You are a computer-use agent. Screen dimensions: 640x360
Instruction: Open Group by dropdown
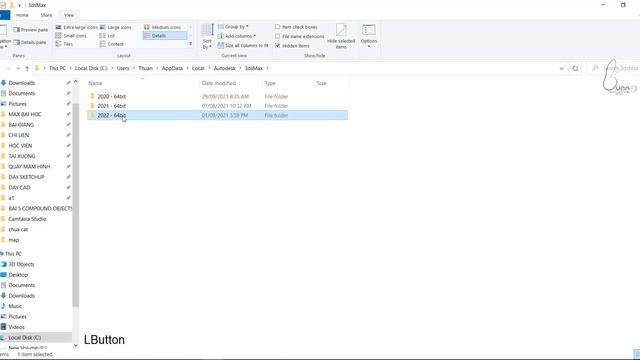tap(233, 27)
